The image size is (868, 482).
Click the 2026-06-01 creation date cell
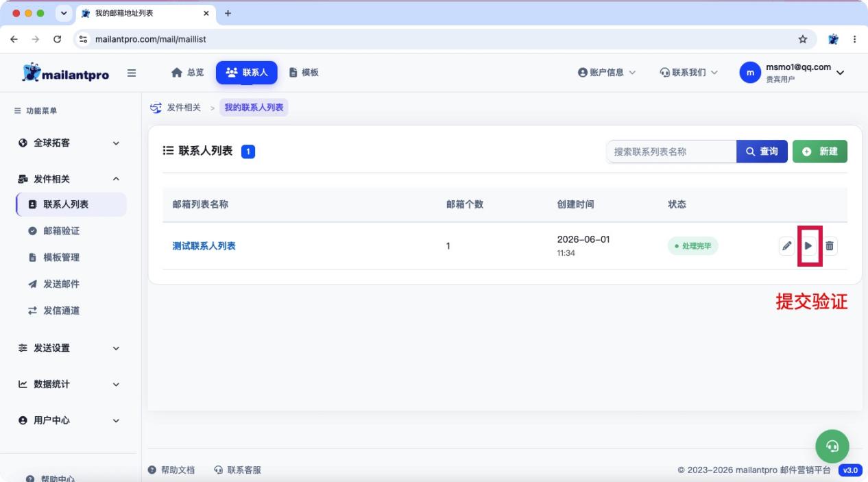[583, 239]
